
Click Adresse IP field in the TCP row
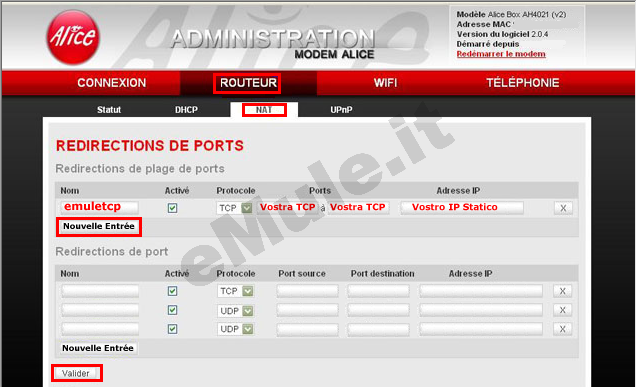(481, 291)
